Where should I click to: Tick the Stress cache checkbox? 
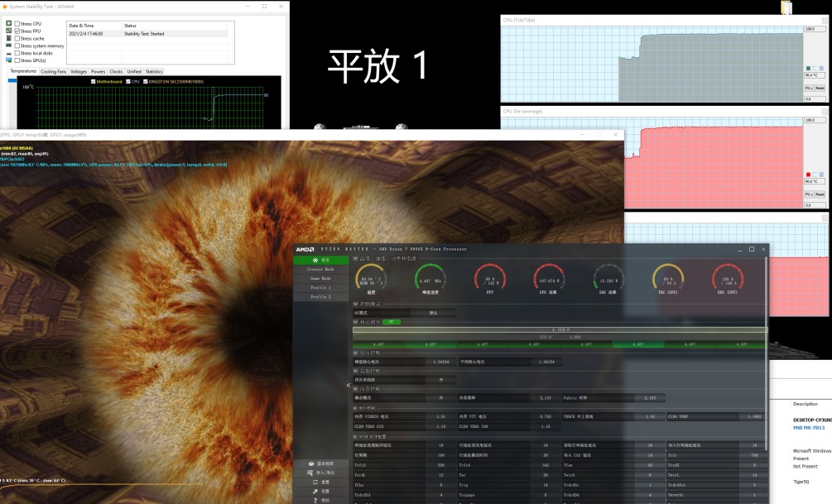tap(17, 39)
